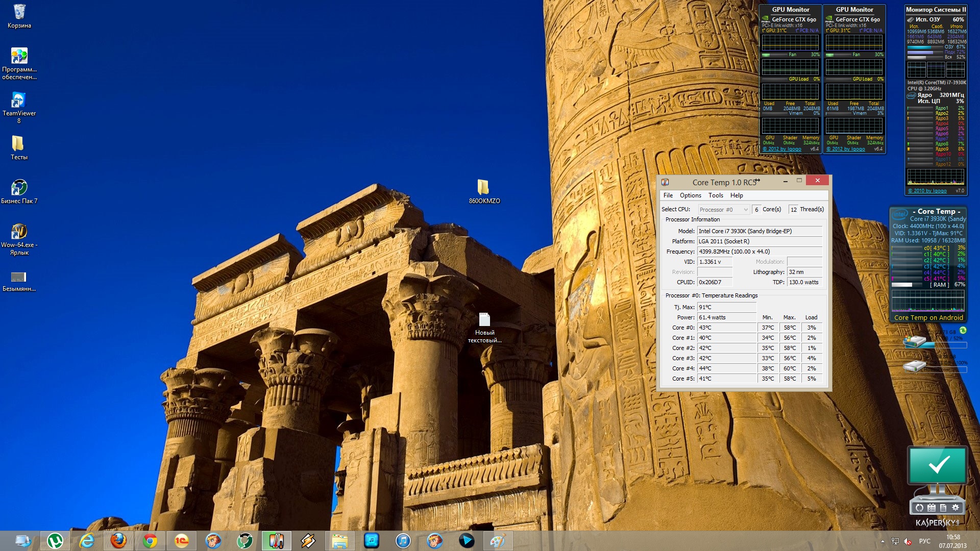Open the Options menu in Core Temp
Screen dimensions: 980x551
coord(690,195)
